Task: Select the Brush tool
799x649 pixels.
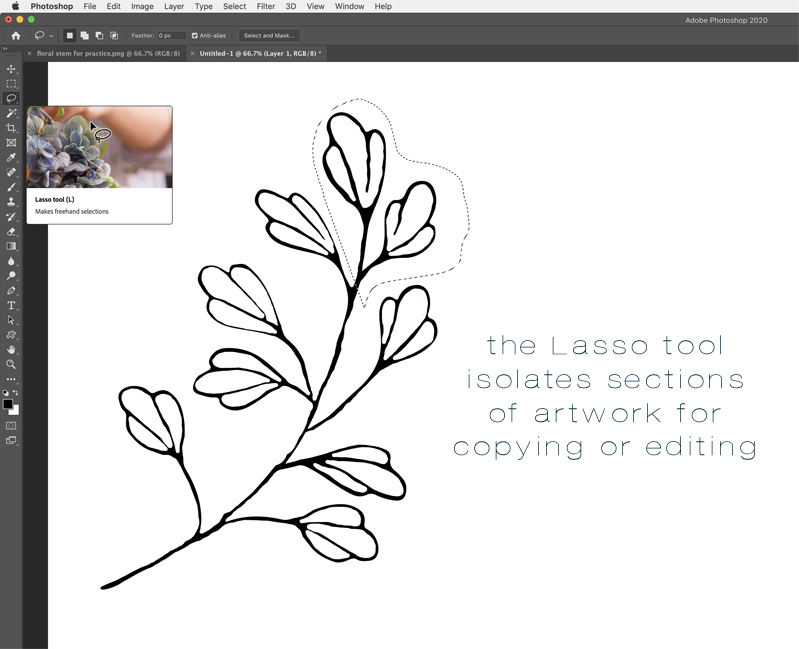Action: click(x=12, y=187)
